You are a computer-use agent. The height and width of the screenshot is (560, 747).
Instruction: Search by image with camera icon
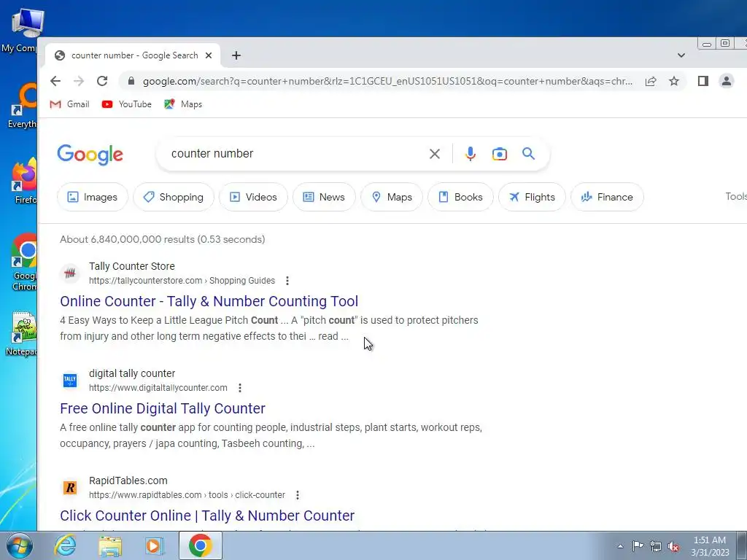click(499, 154)
